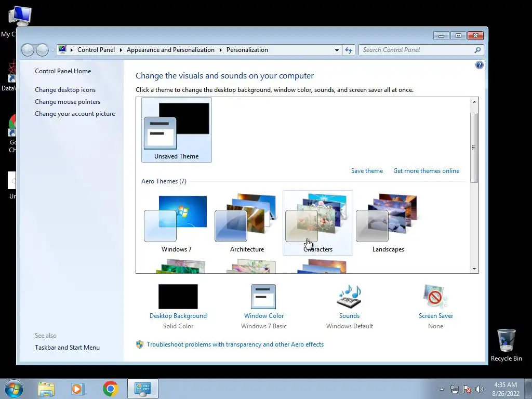Image resolution: width=532 pixels, height=399 pixels.
Task: Click the search magnifier icon
Action: click(478, 50)
